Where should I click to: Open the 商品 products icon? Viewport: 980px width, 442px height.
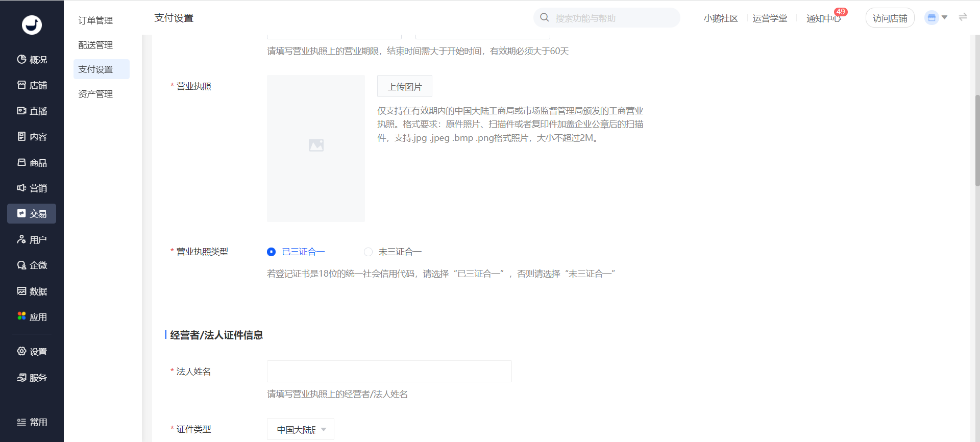(x=21, y=162)
